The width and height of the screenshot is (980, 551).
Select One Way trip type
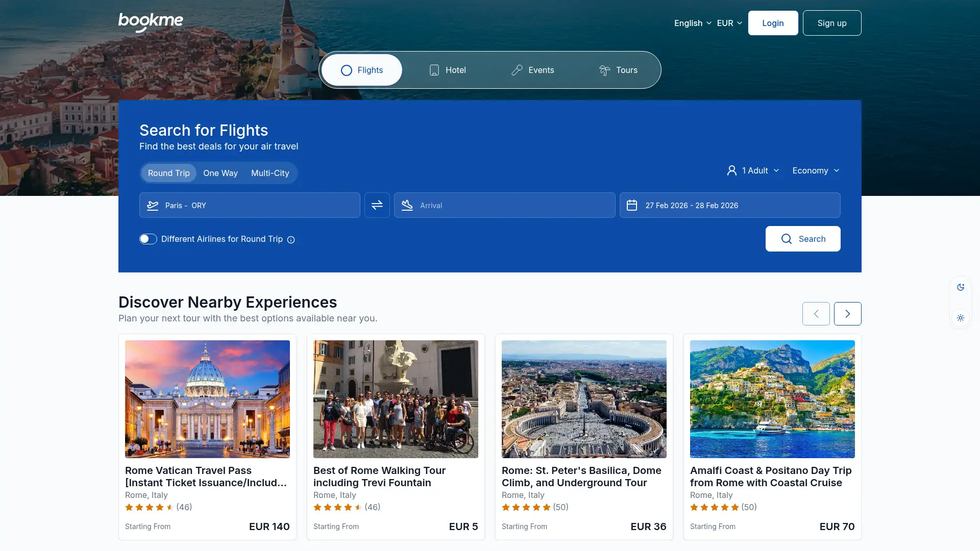[220, 173]
